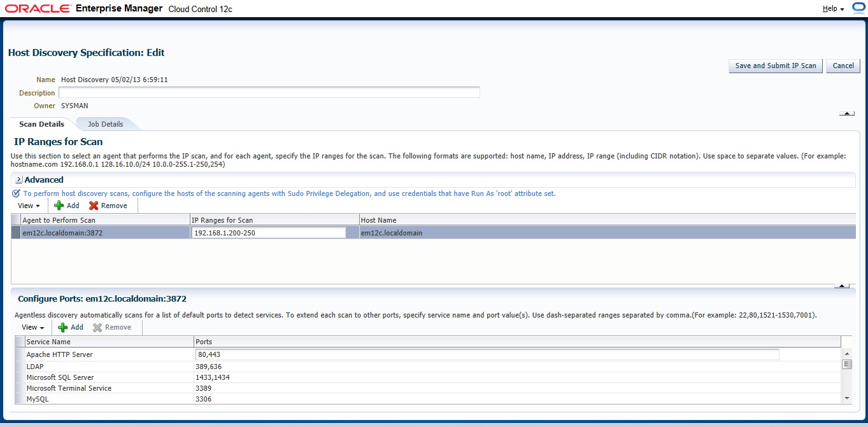Switch to the Scan Details tab

pyautogui.click(x=41, y=124)
